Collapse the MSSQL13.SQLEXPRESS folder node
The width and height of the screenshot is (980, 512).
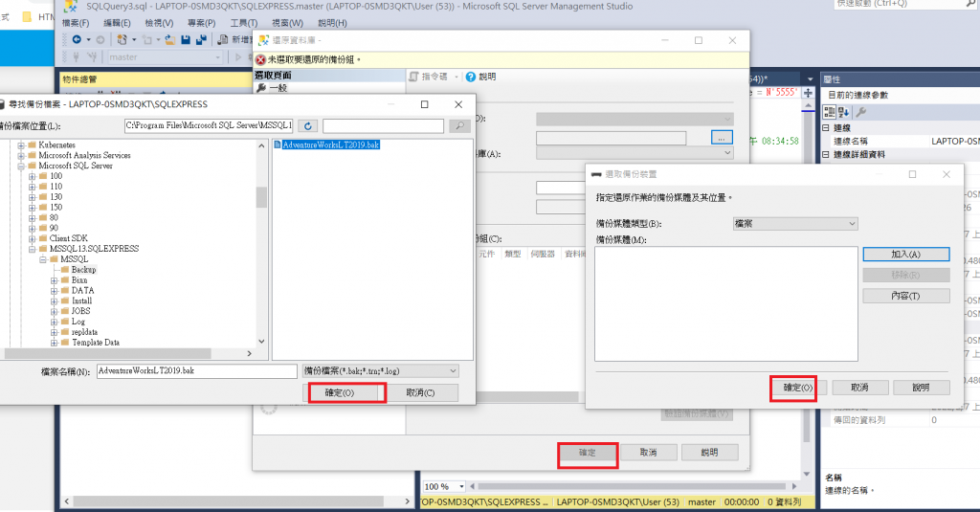click(32, 249)
